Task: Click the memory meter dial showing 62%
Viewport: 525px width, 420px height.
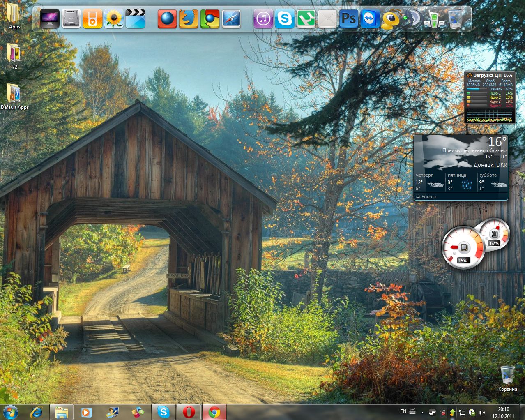Action: tap(494, 234)
